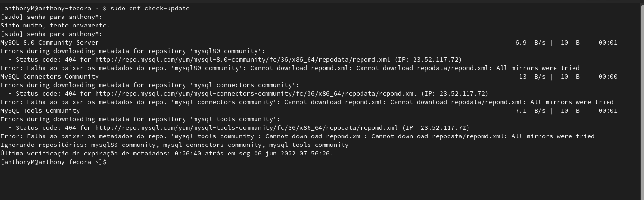This screenshot has height=200, width=644.
Task: Click the first '[sudo] senha para anthonyM:' prompt
Action: (52, 17)
